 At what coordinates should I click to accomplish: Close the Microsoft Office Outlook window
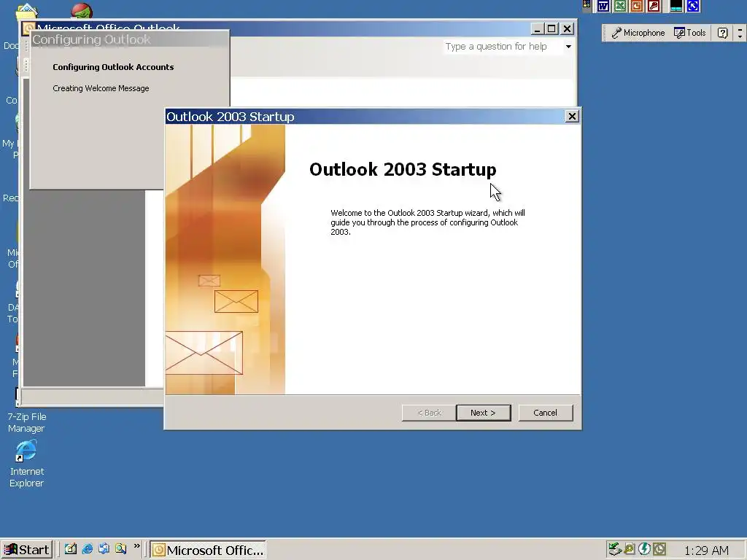(567, 29)
